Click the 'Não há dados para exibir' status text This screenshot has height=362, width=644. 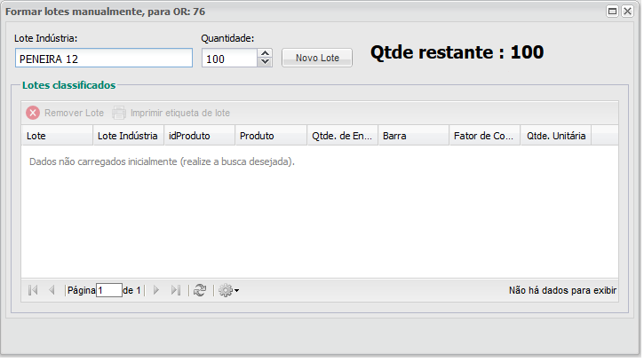click(x=562, y=291)
